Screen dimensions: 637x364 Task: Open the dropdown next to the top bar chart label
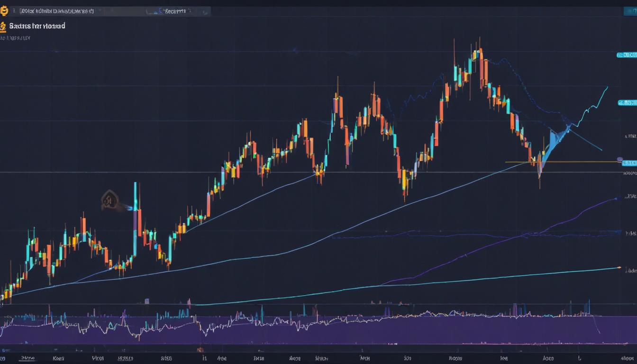190,10
